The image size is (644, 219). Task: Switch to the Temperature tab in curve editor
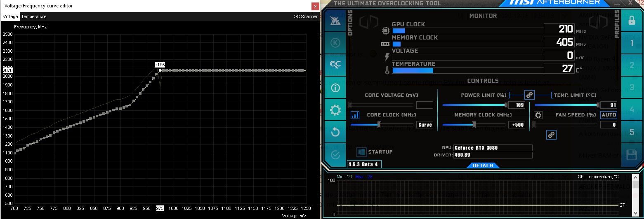[34, 16]
